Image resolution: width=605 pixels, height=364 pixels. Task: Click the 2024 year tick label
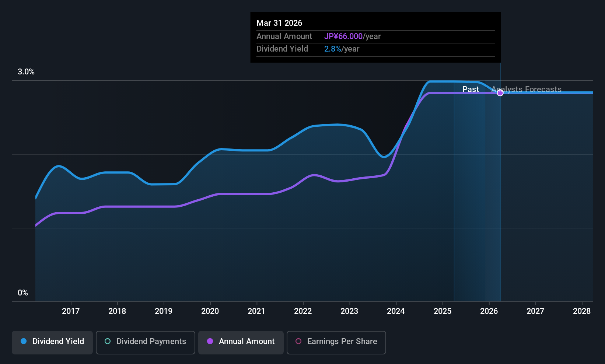(x=396, y=311)
